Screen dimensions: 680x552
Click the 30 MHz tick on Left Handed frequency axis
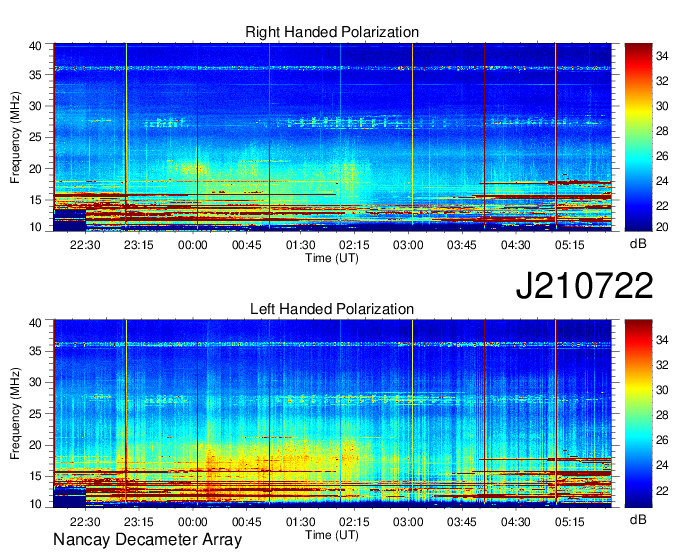tap(35, 382)
